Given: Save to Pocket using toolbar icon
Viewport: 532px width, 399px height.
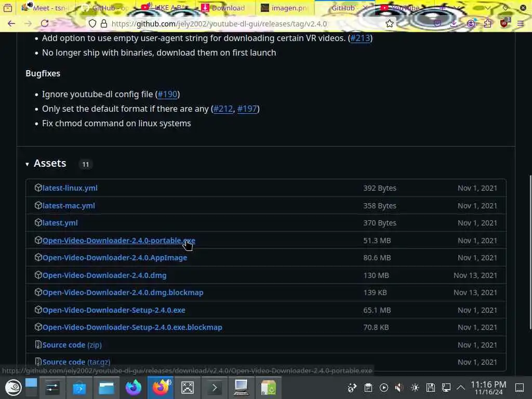Looking at the screenshot, I should pyautogui.click(x=437, y=23).
